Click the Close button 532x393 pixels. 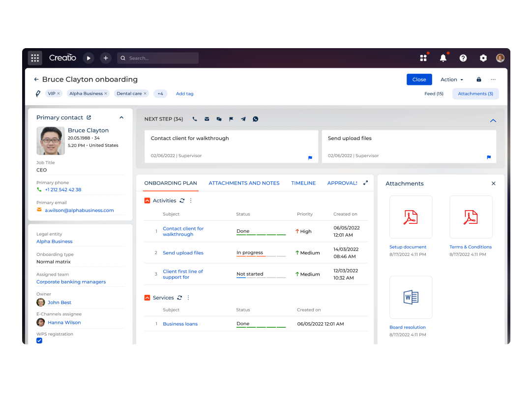(419, 79)
